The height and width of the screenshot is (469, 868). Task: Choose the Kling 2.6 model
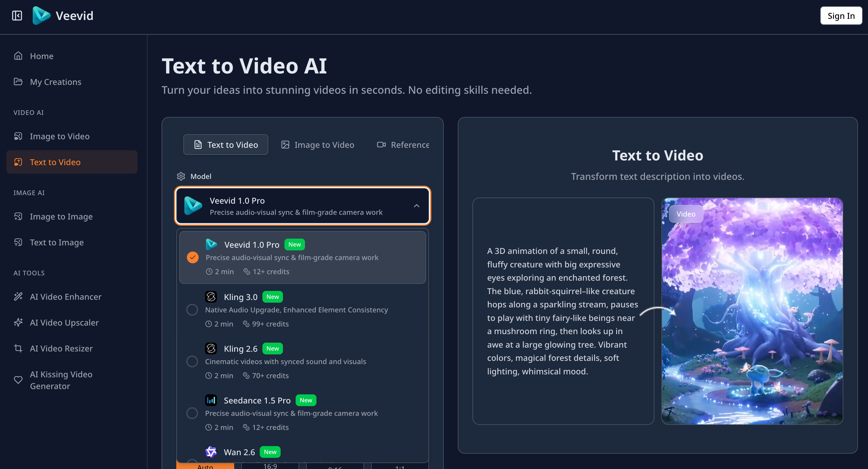pos(192,361)
